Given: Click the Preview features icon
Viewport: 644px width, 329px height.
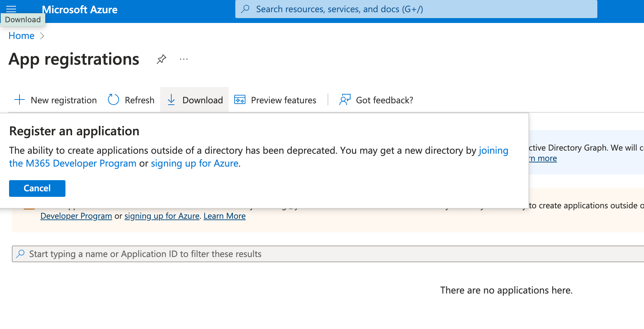Looking at the screenshot, I should 240,100.
